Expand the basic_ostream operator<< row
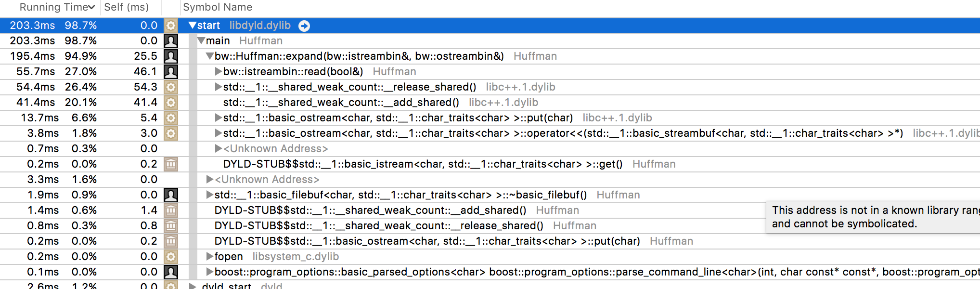 [218, 133]
